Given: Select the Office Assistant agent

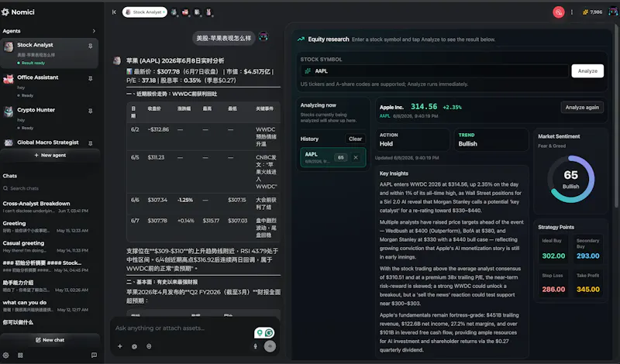Looking at the screenshot, I should 50,85.
